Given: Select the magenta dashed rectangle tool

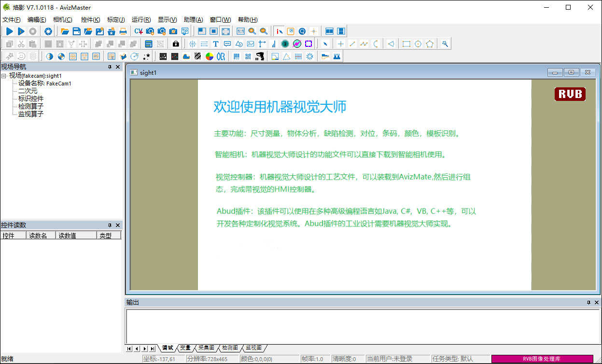Looking at the screenshot, I should tap(308, 44).
